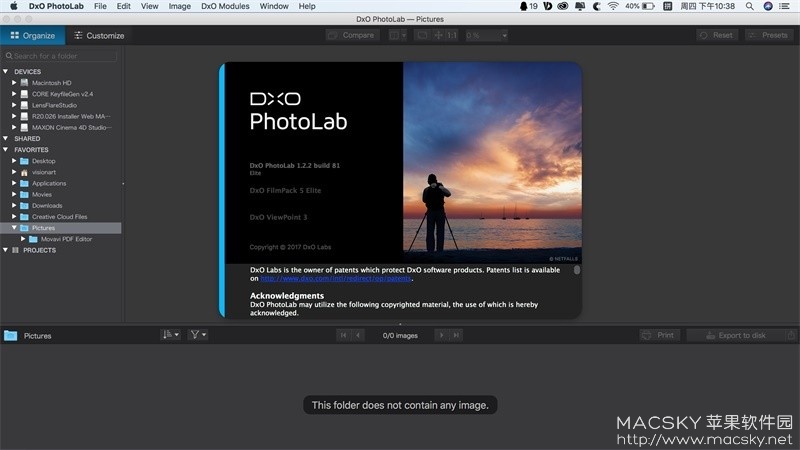Expand the Movies folder arrow
The image size is (800, 450).
(14, 194)
